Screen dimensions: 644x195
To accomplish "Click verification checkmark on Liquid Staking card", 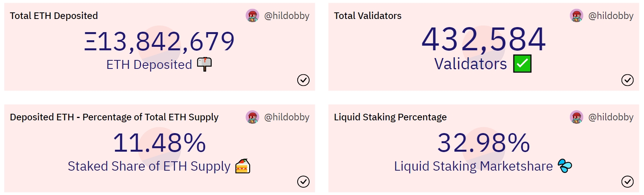I will click(x=627, y=181).
